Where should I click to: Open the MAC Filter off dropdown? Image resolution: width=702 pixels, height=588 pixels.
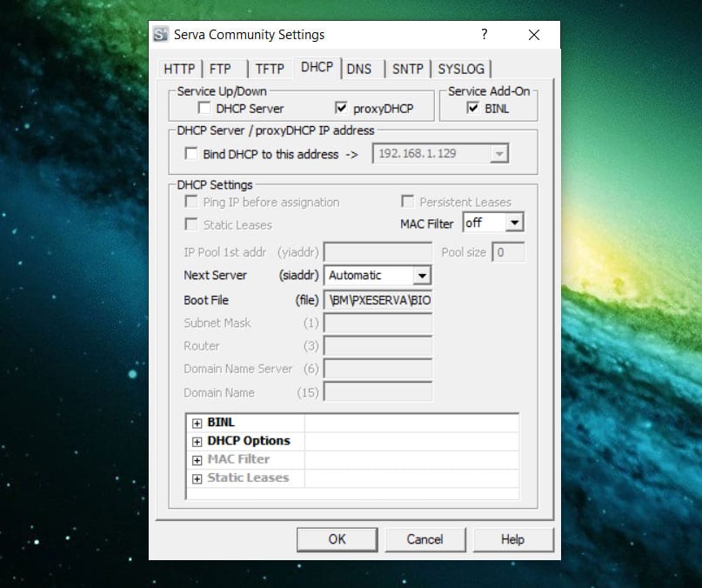514,222
